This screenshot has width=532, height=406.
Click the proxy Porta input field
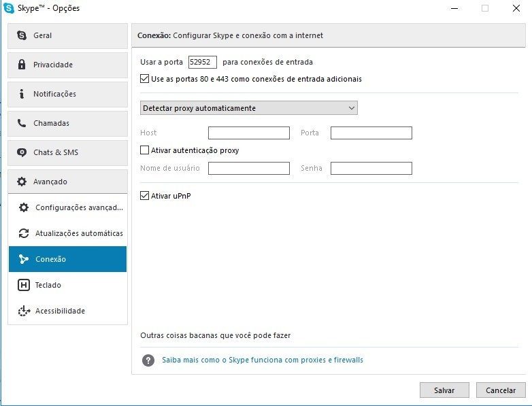point(371,133)
